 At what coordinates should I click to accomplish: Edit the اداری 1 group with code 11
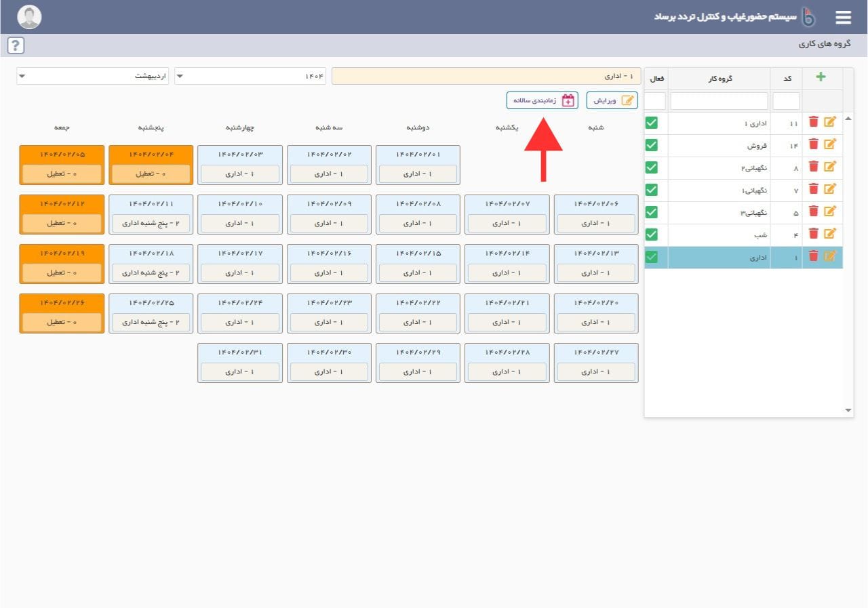click(830, 122)
